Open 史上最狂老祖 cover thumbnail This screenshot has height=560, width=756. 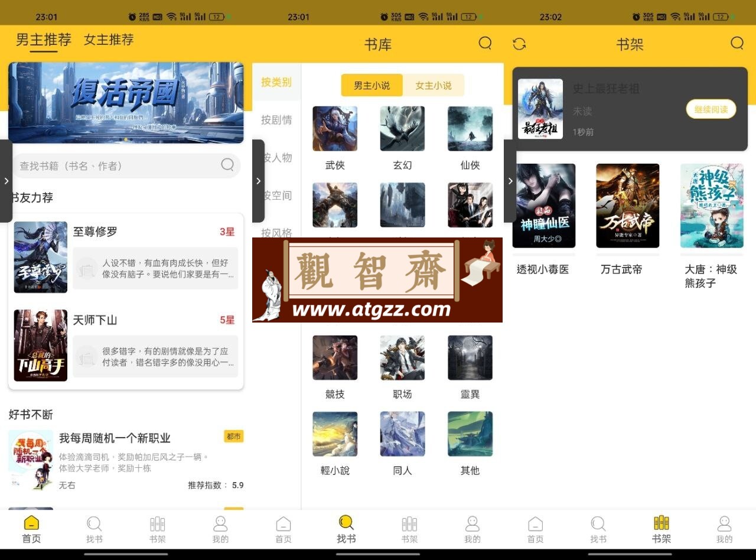tap(540, 109)
